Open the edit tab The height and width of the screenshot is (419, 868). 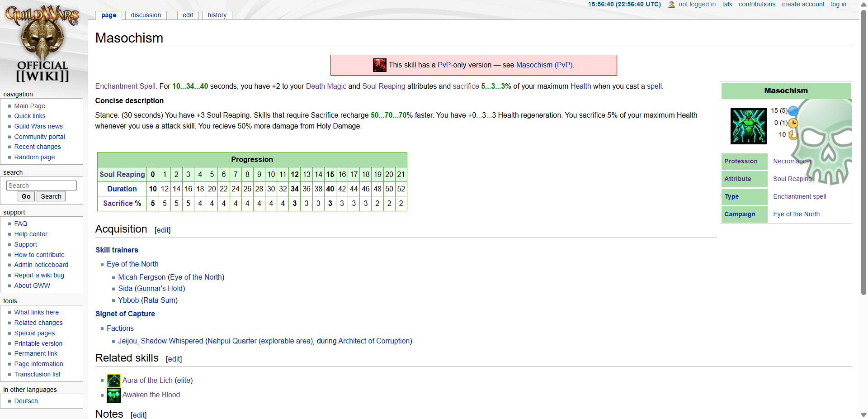coord(188,15)
